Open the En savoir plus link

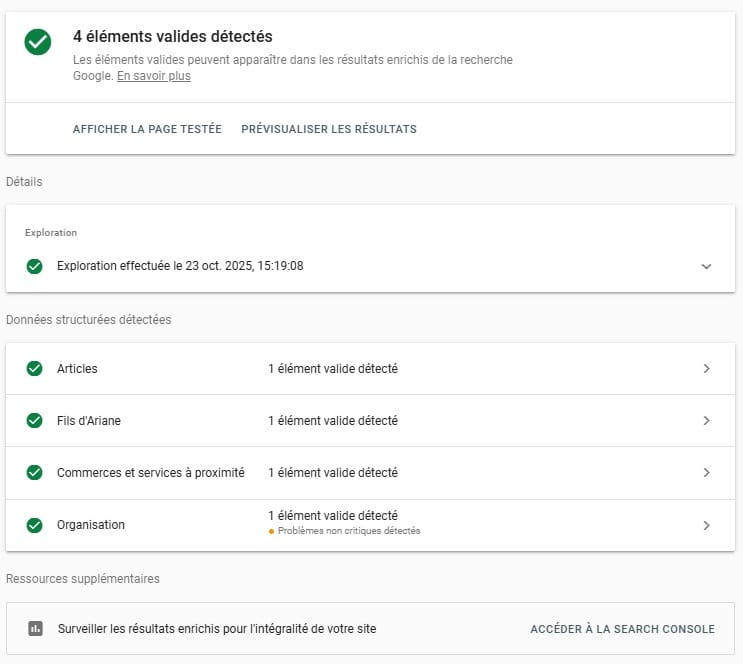[x=154, y=76]
